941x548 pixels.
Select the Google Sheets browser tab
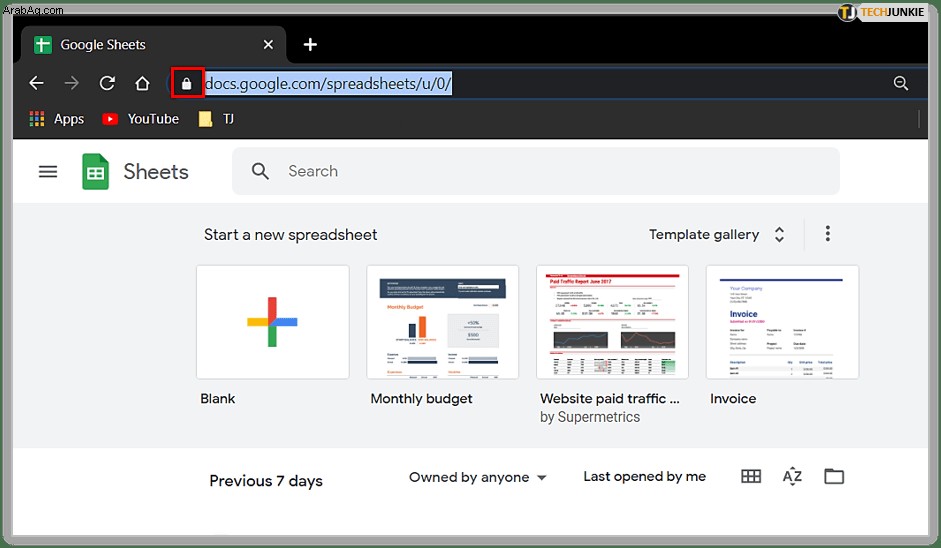[153, 44]
